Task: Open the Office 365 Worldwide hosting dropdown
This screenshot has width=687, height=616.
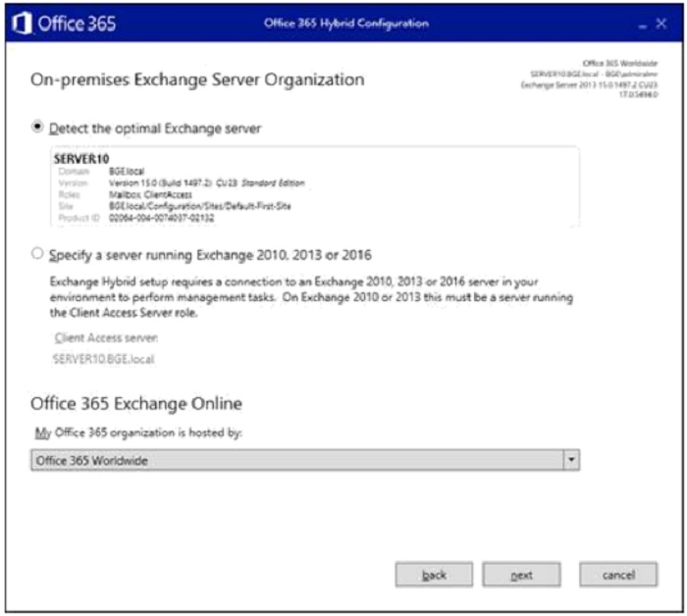Action: [x=305, y=460]
